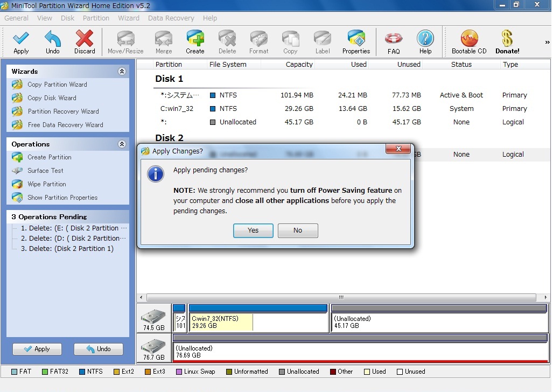553x392 pixels.
Task: Click the Undo toolbar icon
Action: (x=53, y=42)
